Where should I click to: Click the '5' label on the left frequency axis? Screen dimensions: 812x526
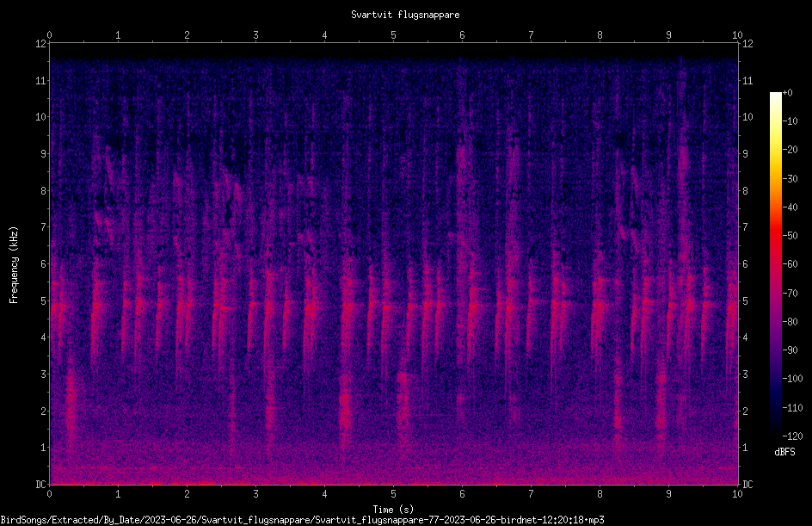click(44, 300)
